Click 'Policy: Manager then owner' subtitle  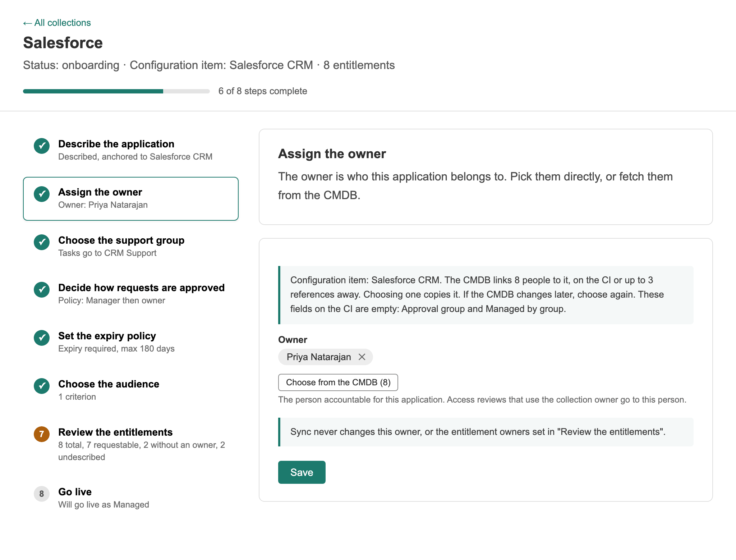click(111, 300)
